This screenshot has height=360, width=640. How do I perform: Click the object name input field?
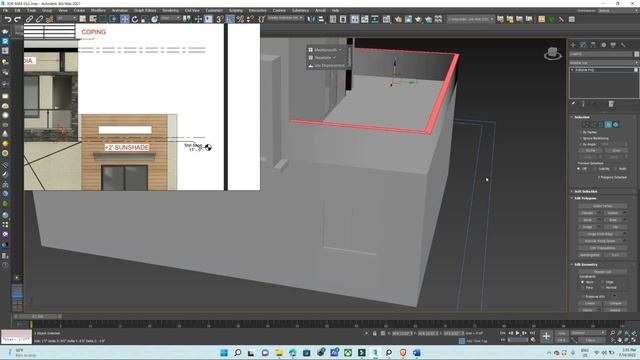[x=601, y=54]
